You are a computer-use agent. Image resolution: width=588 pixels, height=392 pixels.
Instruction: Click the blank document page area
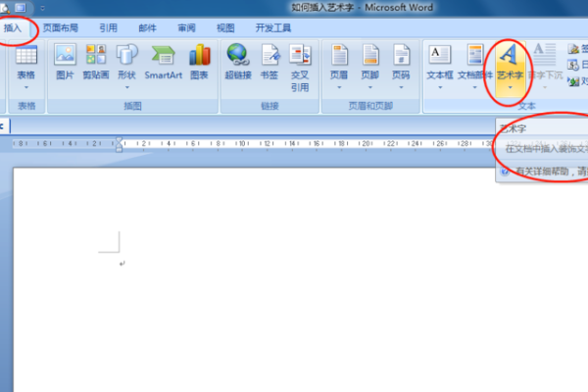pos(300,279)
